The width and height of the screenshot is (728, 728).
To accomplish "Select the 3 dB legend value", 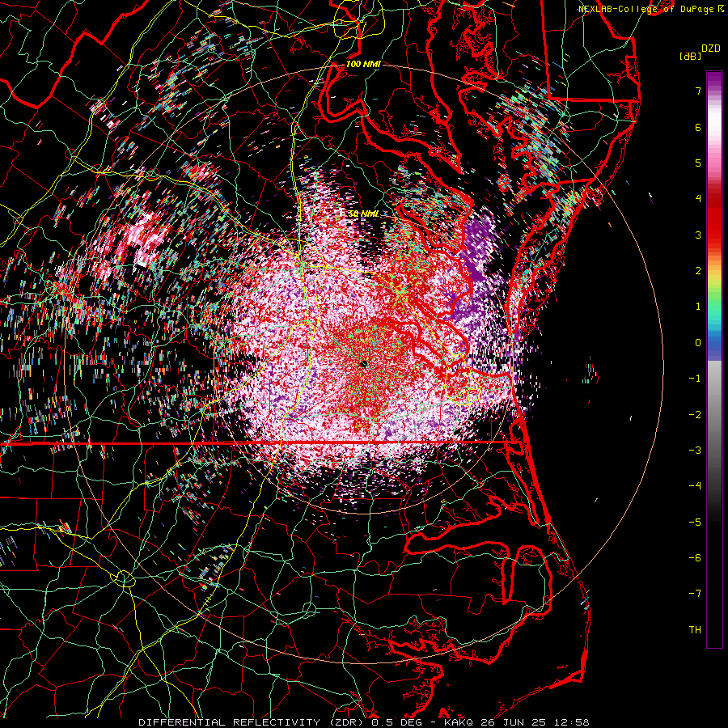I will click(698, 235).
